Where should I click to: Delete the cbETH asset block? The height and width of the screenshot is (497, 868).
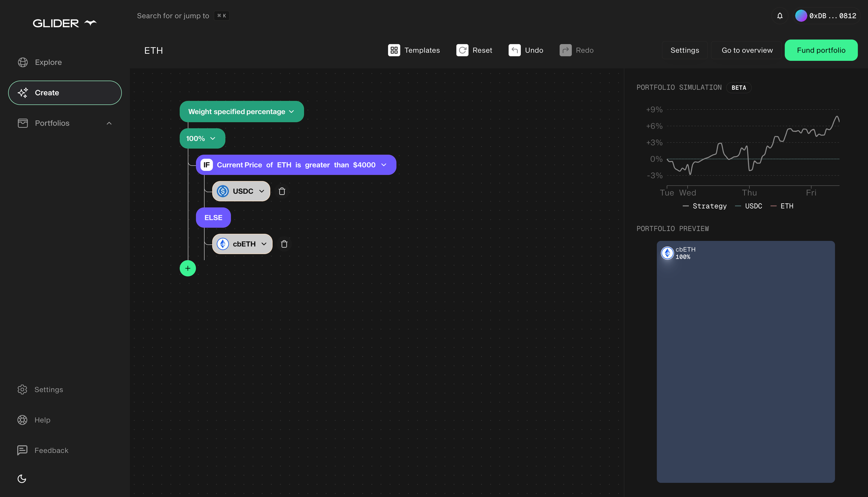coord(284,244)
